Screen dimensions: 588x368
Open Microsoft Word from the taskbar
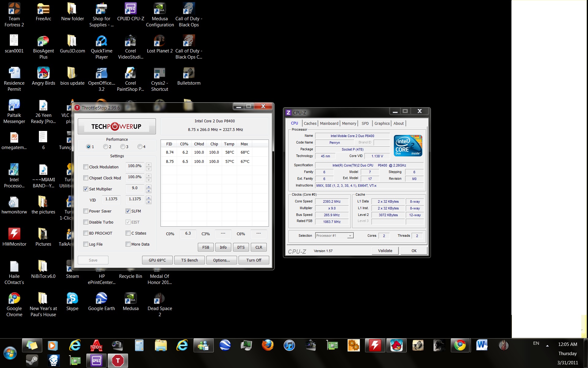click(x=481, y=345)
